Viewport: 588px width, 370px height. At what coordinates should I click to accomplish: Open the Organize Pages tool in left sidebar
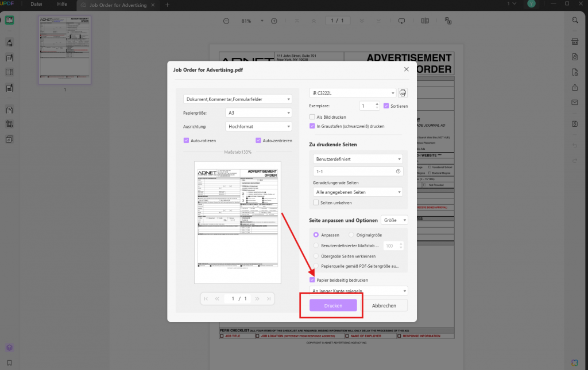coord(9,109)
